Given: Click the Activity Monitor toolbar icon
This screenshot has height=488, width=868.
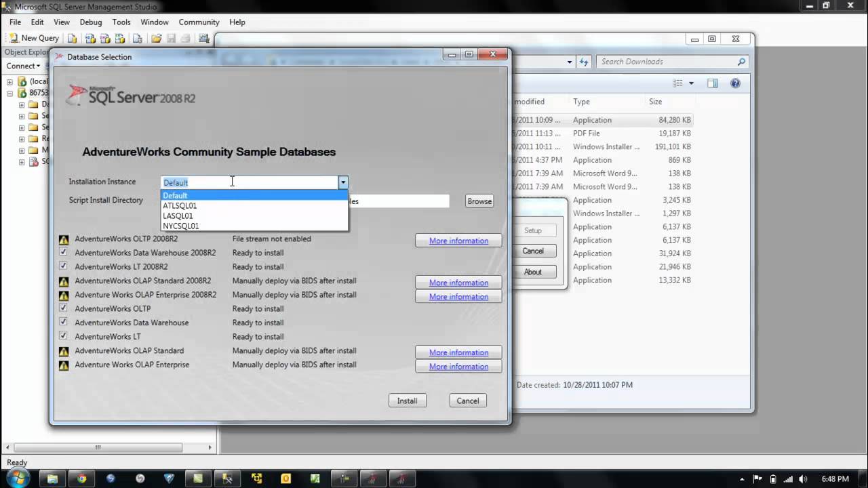Looking at the screenshot, I should coord(203,39).
